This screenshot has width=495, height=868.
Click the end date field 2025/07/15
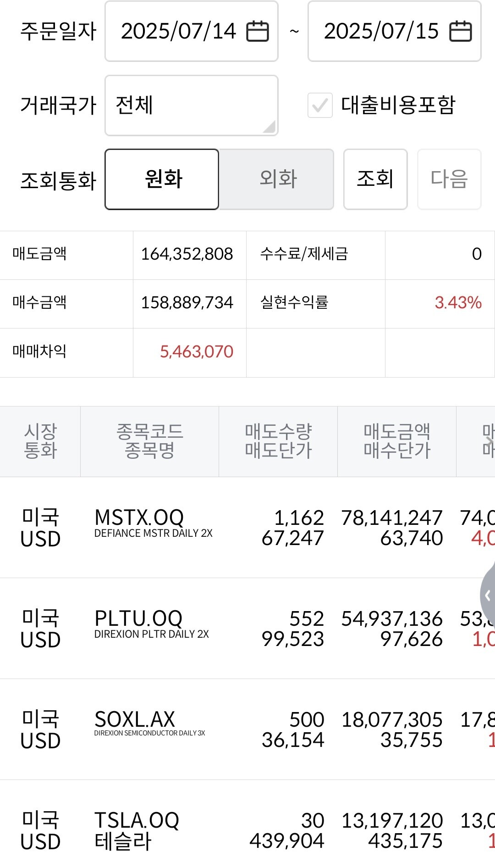click(381, 31)
